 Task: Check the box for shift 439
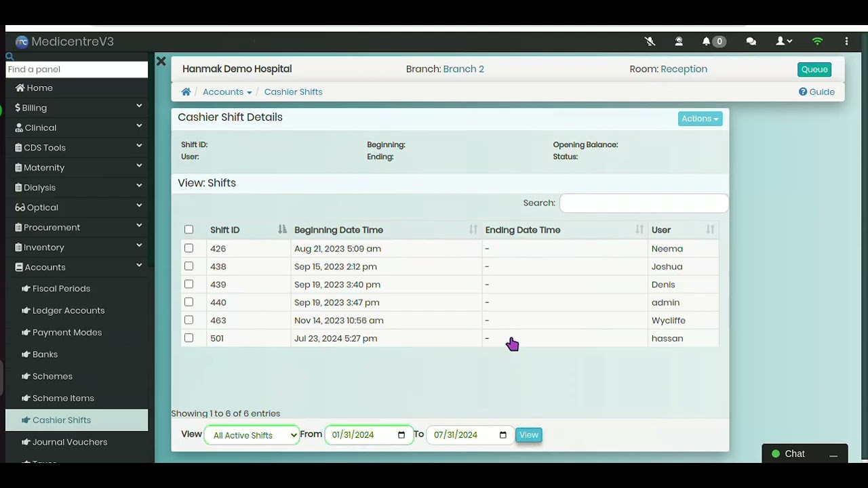click(189, 284)
